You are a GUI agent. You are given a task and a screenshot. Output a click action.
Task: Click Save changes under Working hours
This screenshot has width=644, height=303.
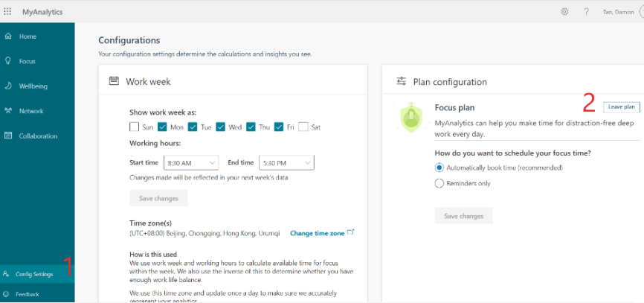click(158, 198)
